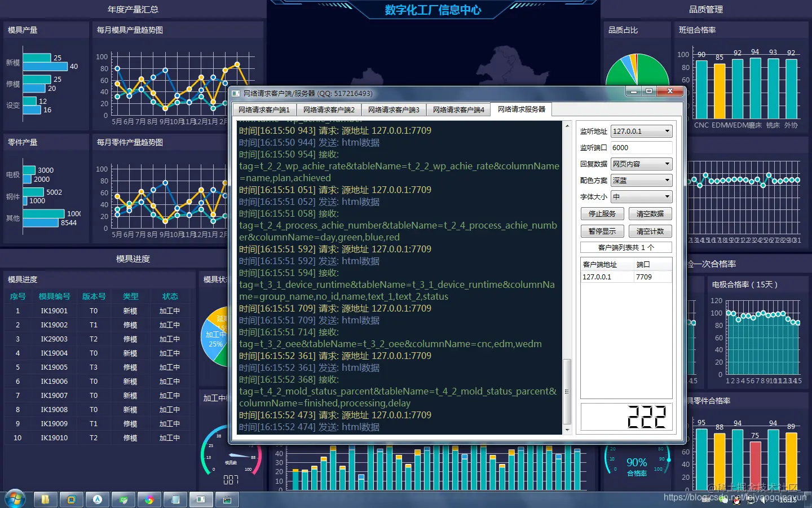Open the 回复数据 dropdown showing 网页内容
Image resolution: width=812 pixels, height=508 pixels.
point(642,164)
